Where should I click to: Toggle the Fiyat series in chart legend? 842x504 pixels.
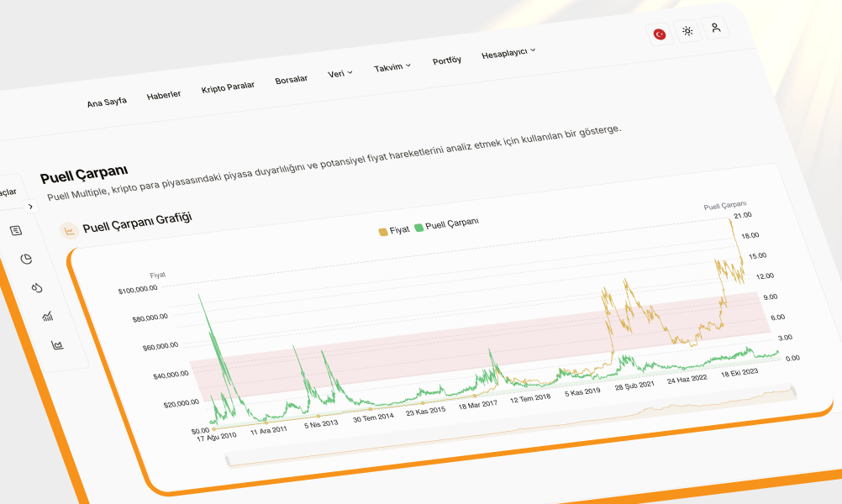pyautogui.click(x=395, y=230)
